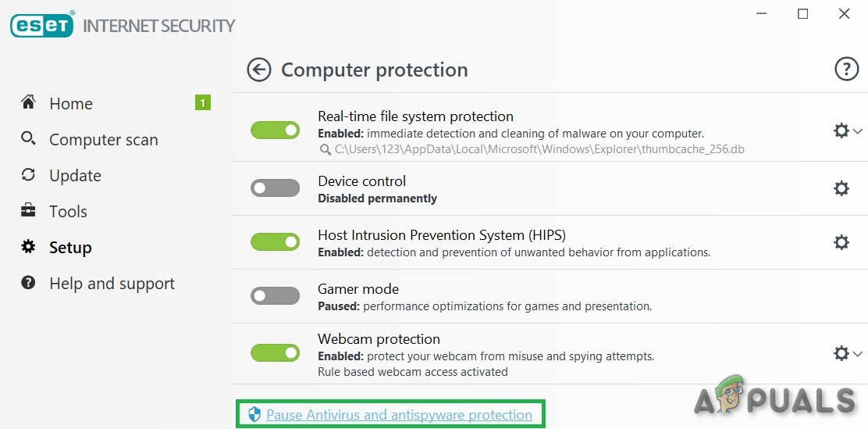Open HIPS settings gear
This screenshot has width=868, height=429.
point(841,242)
